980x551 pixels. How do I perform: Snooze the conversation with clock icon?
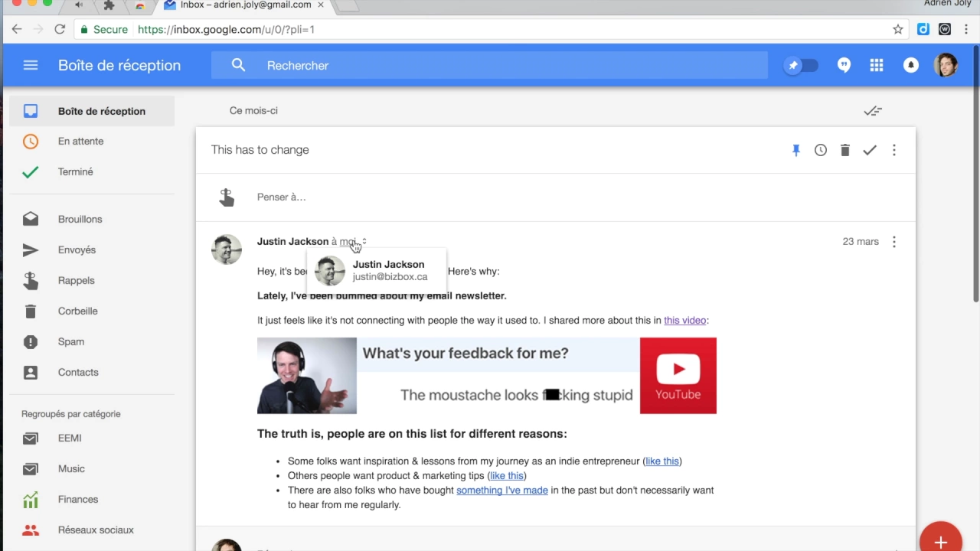click(821, 150)
